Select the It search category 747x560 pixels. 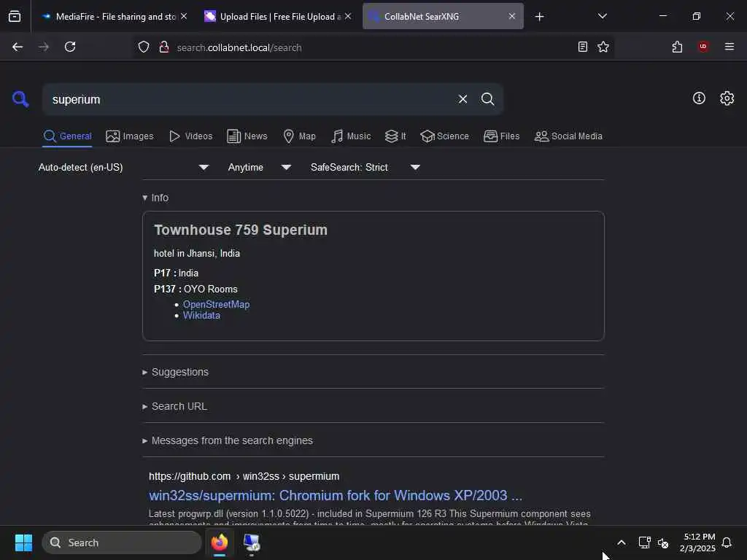(x=395, y=136)
